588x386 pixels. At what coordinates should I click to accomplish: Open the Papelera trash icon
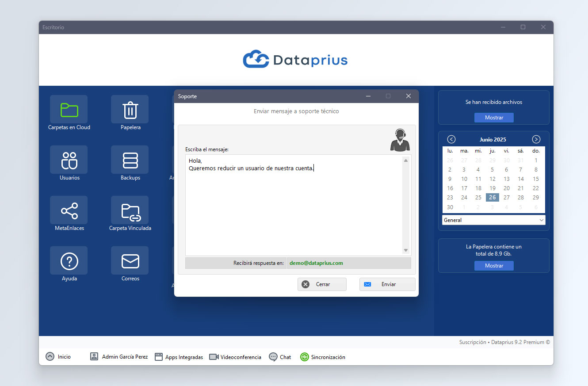130,109
